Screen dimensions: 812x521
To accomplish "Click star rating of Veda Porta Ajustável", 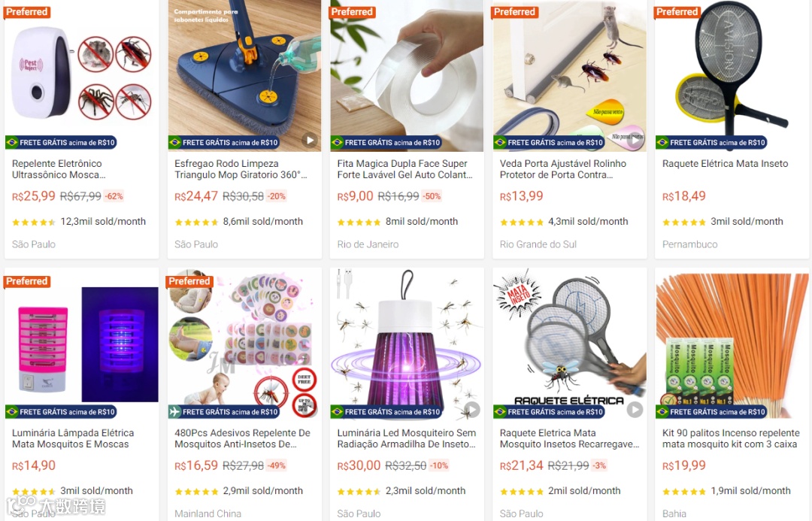I will click(x=522, y=223).
